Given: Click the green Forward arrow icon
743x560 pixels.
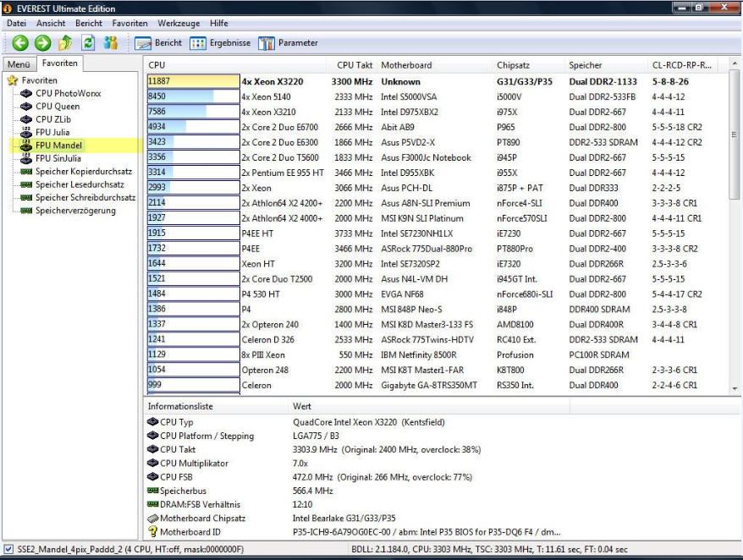Looking at the screenshot, I should click(42, 43).
